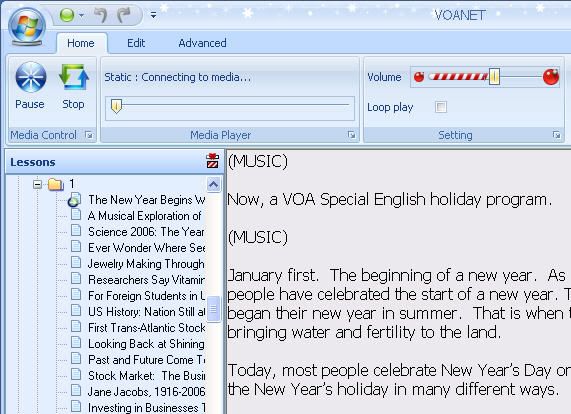This screenshot has width=571, height=414.
Task: Open lesson 'Jewelry Making Through'
Action: tap(146, 264)
